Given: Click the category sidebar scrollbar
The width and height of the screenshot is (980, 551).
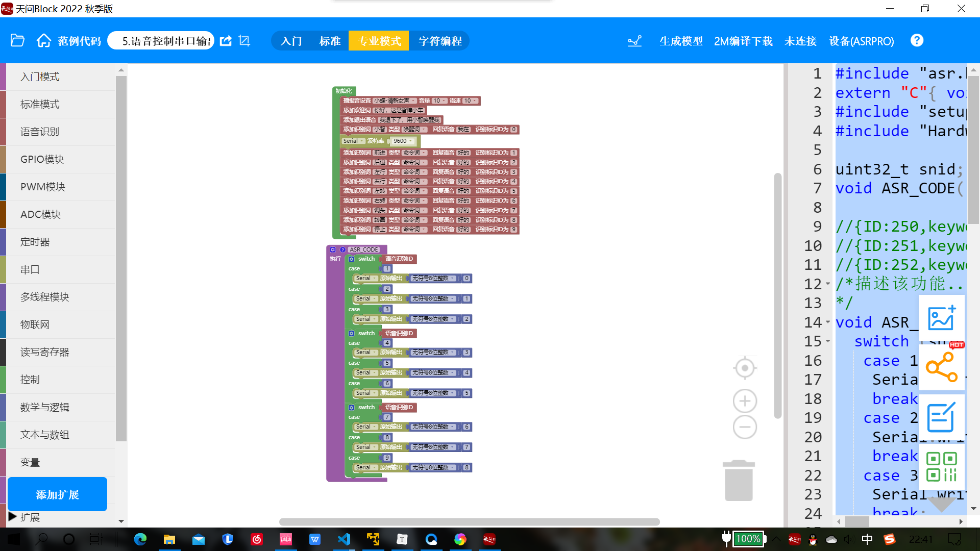Looking at the screenshot, I should point(121,258).
